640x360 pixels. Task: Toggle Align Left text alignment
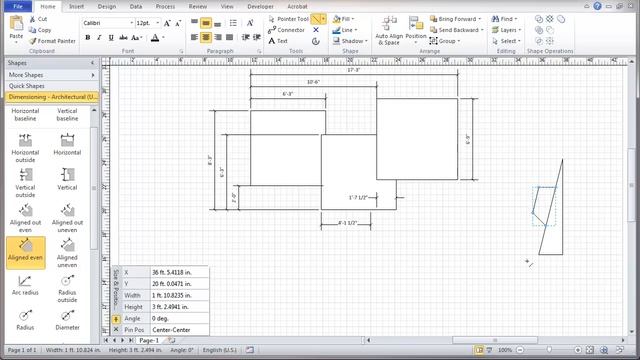[194, 38]
